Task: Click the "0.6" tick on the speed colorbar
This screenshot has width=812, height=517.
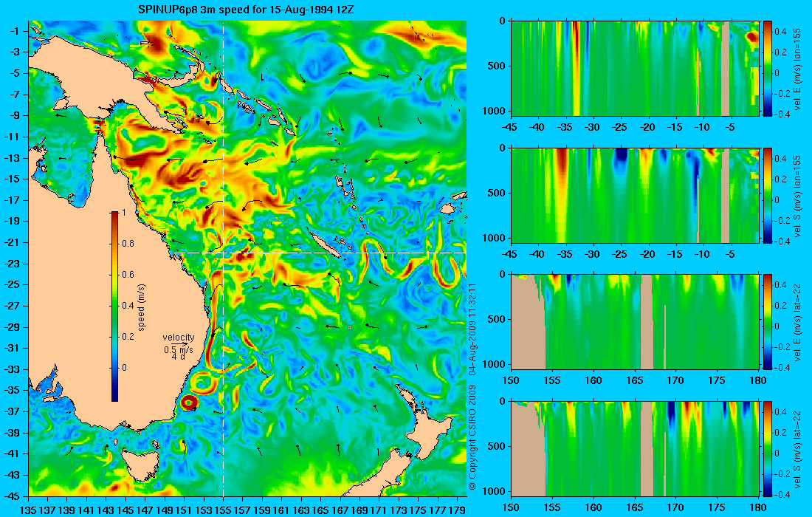Action: 128,275
